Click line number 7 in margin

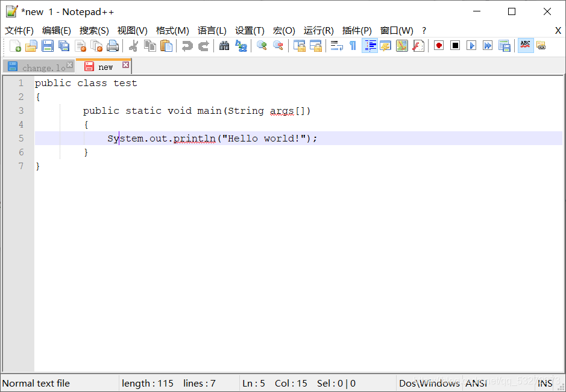coord(21,166)
